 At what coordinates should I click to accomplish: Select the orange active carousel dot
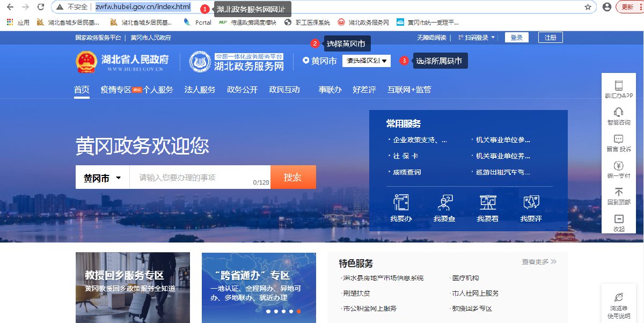coord(299,311)
